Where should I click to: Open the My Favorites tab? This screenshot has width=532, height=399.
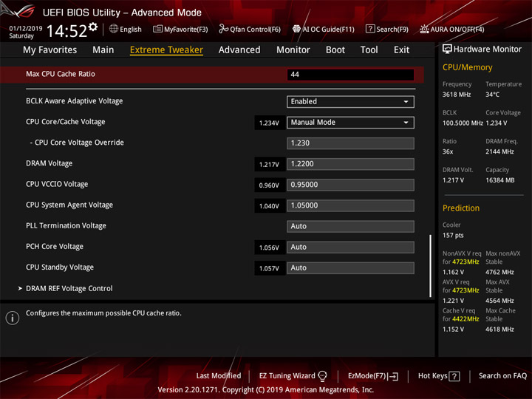(50, 50)
